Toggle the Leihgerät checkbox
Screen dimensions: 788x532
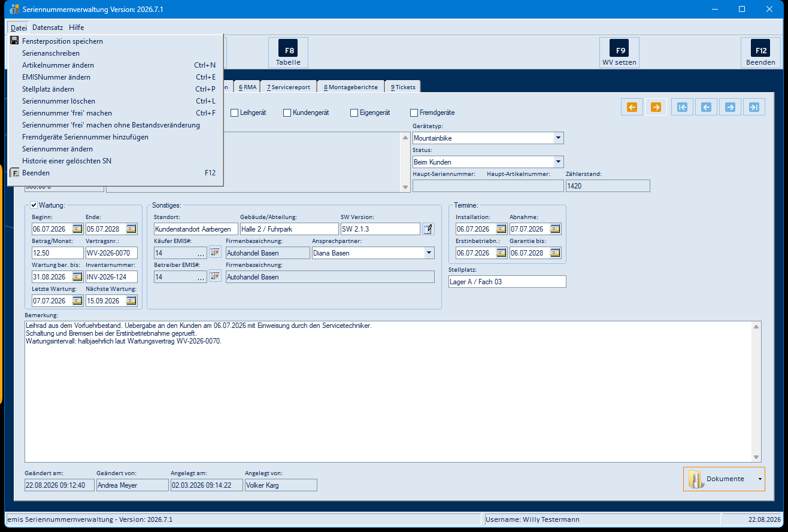click(235, 113)
